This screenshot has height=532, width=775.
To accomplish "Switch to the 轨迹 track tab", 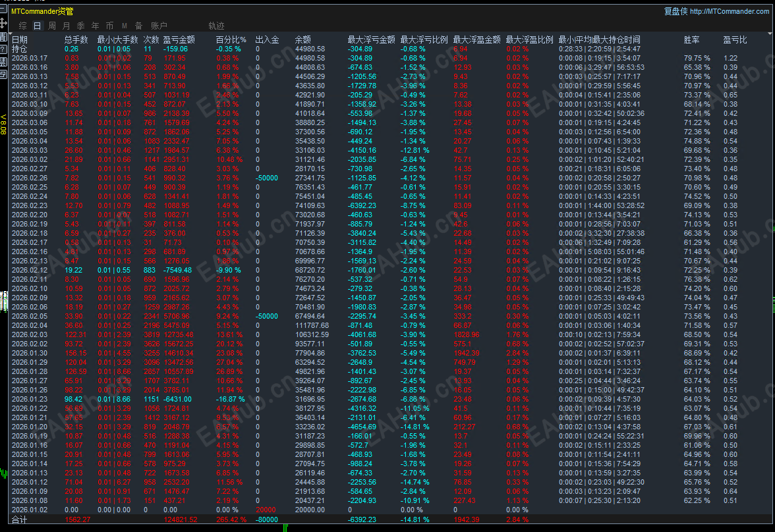I will click(216, 26).
